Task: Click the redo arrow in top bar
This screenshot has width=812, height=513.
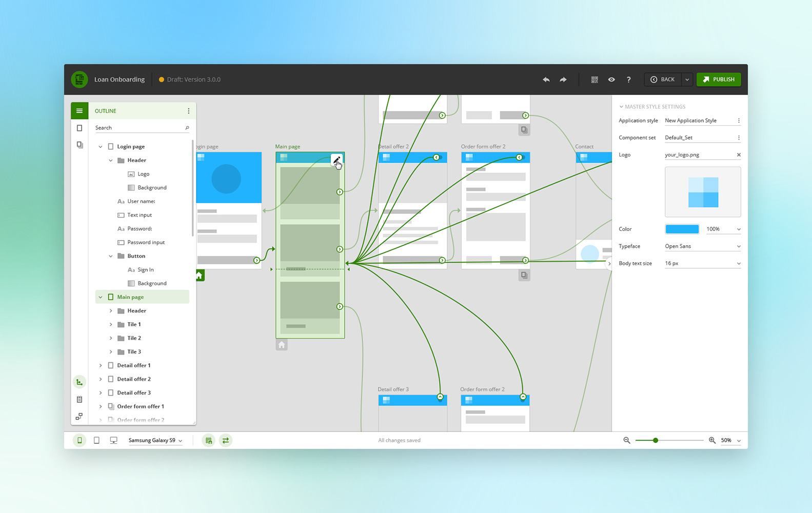Action: pos(563,80)
